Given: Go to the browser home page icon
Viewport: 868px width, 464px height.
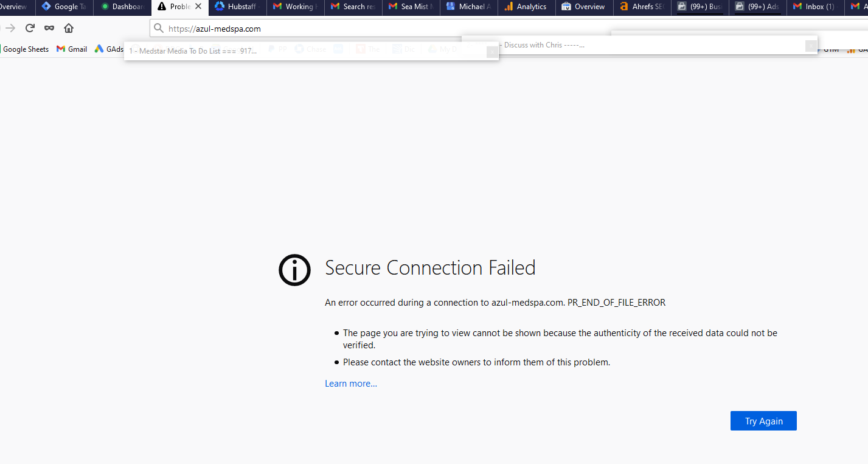Looking at the screenshot, I should (x=69, y=28).
